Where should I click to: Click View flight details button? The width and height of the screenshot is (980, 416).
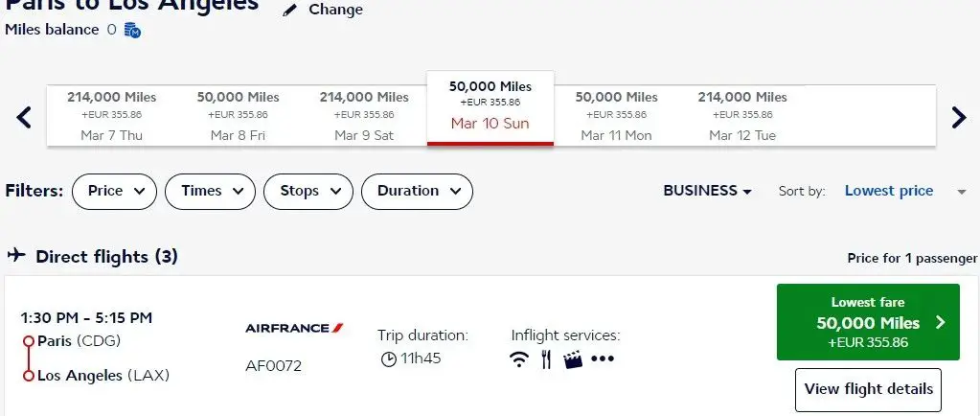(x=868, y=389)
